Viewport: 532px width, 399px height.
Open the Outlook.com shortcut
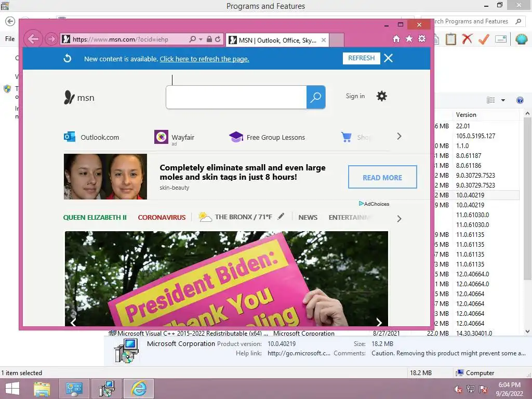[91, 137]
